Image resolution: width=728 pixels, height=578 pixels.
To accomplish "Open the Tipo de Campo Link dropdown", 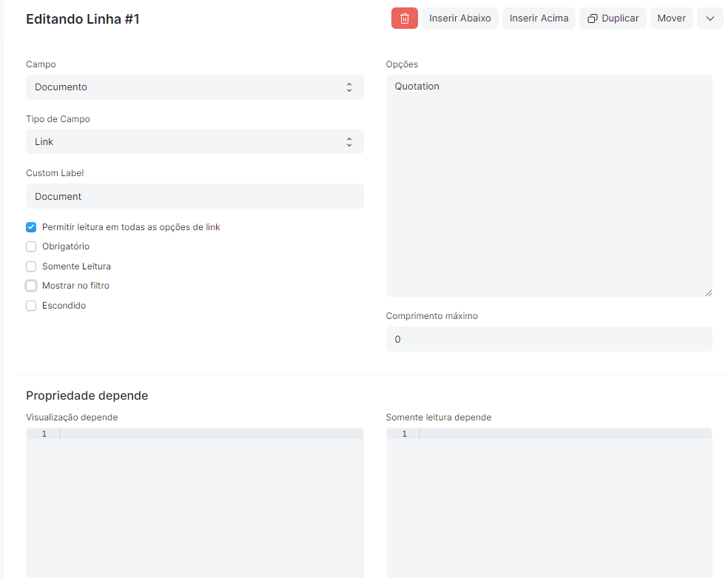I will click(x=195, y=141).
